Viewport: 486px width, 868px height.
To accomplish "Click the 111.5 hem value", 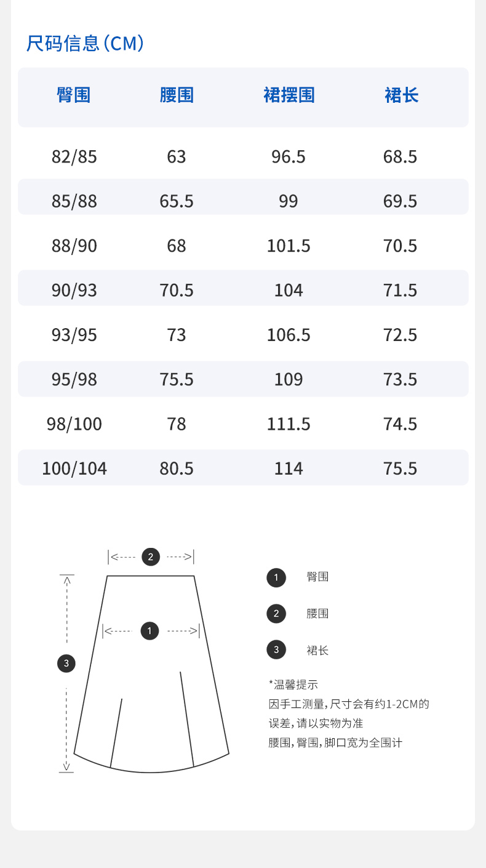I will coord(289,424).
